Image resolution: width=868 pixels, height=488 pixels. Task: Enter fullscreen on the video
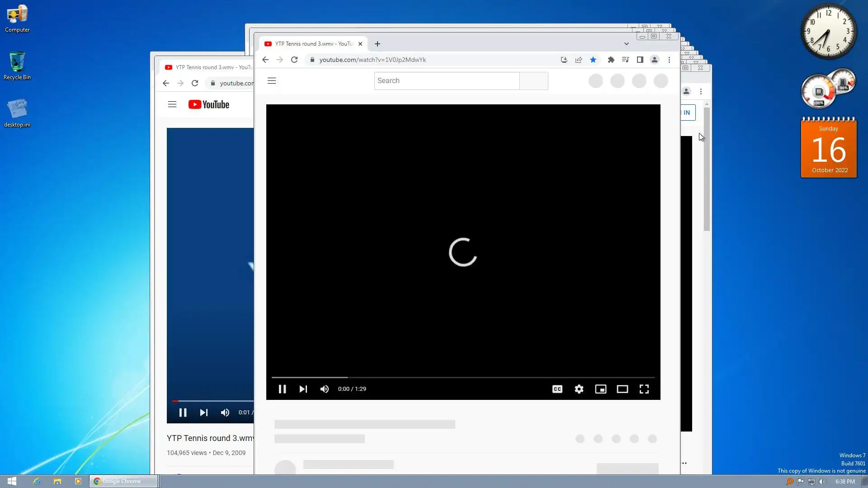click(644, 389)
